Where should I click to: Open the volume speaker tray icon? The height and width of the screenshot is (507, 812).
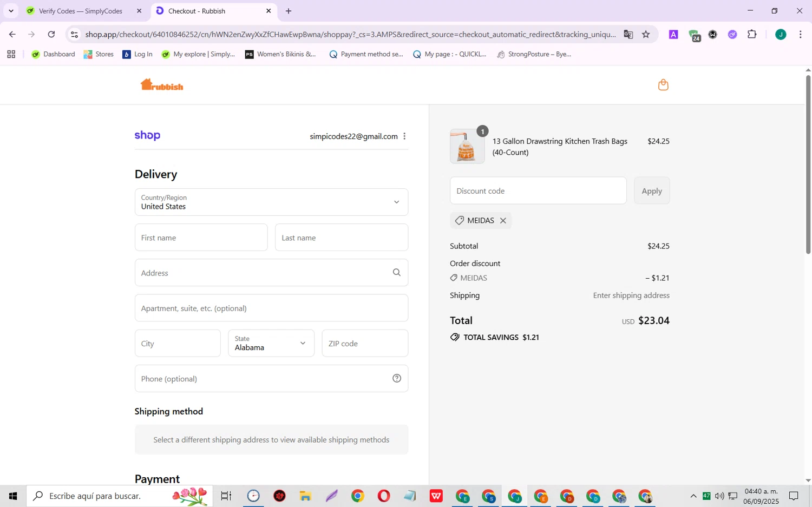[x=719, y=496]
